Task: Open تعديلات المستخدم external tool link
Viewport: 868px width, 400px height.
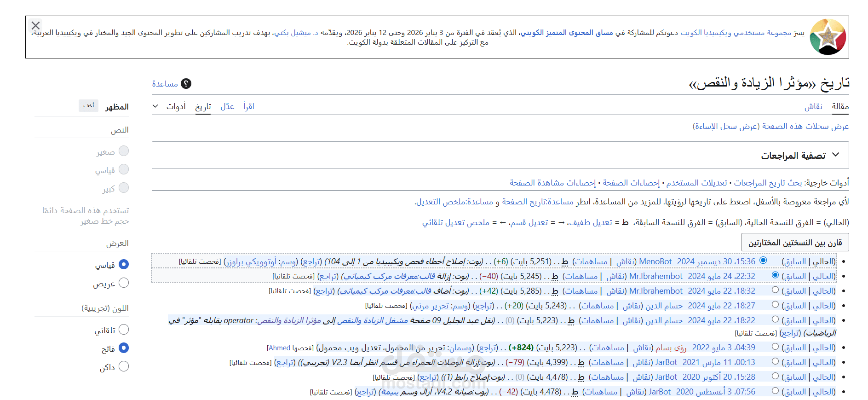Action: pyautogui.click(x=697, y=183)
